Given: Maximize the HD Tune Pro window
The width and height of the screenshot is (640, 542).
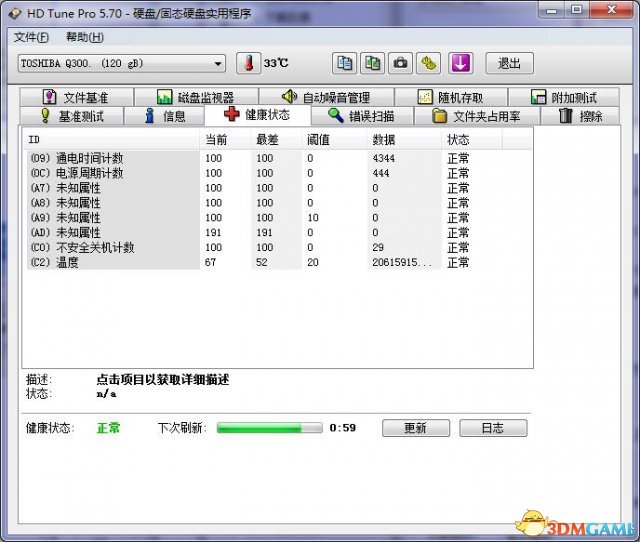Looking at the screenshot, I should pos(576,10).
